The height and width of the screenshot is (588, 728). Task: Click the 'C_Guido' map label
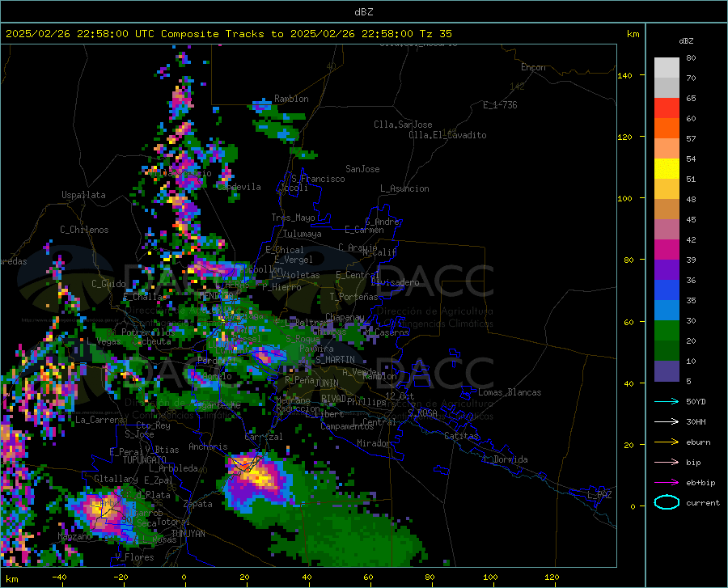coord(108,284)
